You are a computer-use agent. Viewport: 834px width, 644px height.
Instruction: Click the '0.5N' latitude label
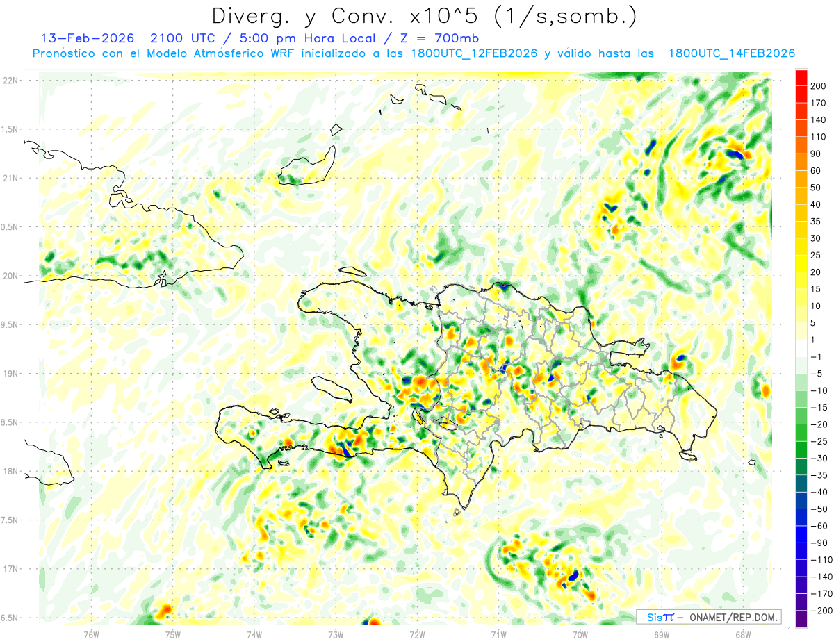9,227
